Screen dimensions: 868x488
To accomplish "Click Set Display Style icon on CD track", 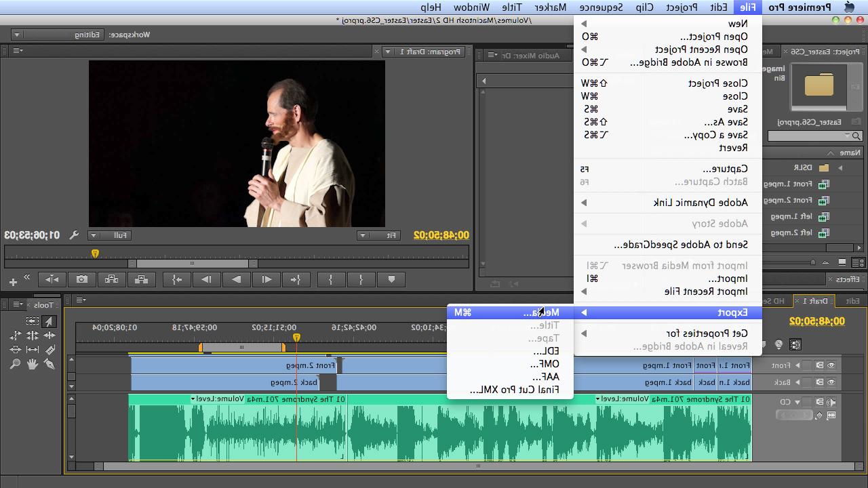I will coord(831,415).
